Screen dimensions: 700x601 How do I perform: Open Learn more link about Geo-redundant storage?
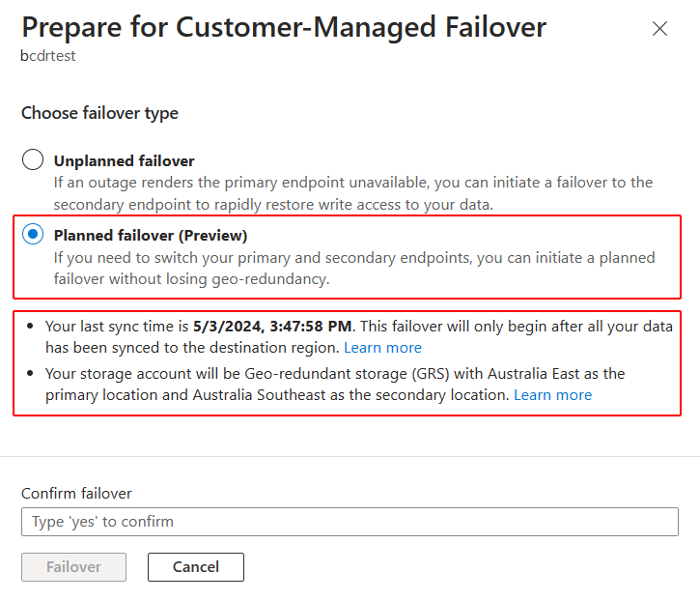pos(552,395)
